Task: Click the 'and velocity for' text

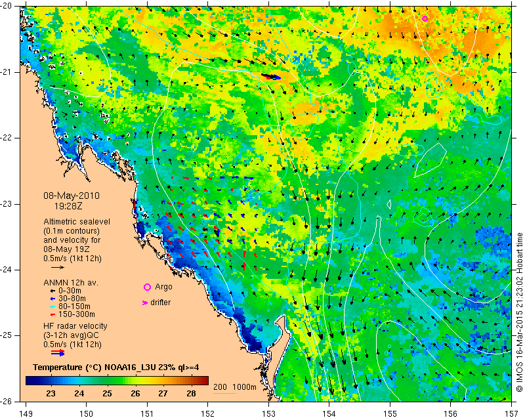Action: 72,240
